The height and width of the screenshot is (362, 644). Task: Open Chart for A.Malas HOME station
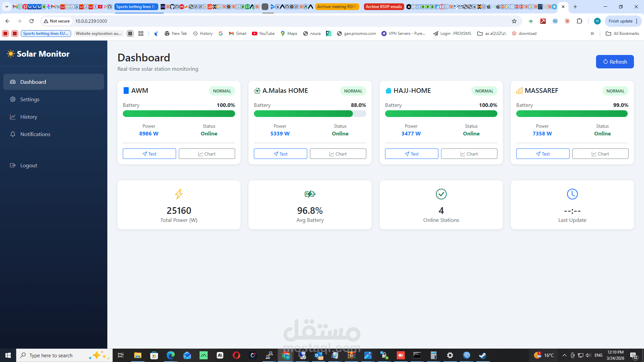click(x=338, y=154)
